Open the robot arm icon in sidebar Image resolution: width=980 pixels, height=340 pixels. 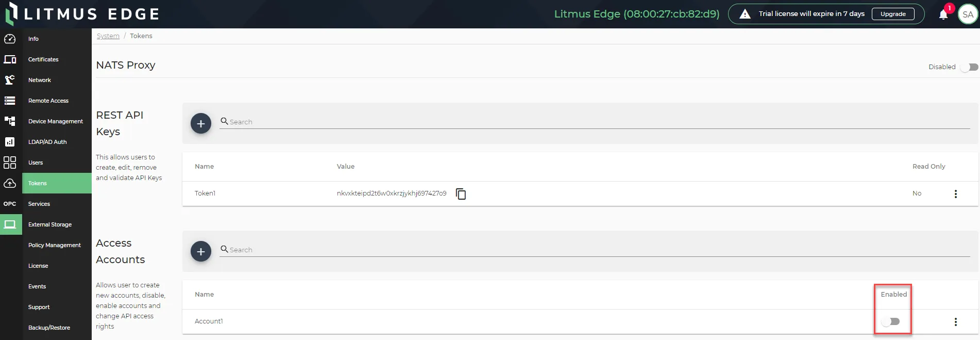click(x=10, y=80)
